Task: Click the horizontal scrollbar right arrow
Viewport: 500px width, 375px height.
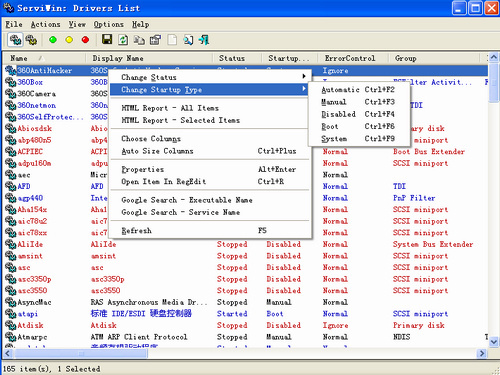Action: (x=482, y=353)
